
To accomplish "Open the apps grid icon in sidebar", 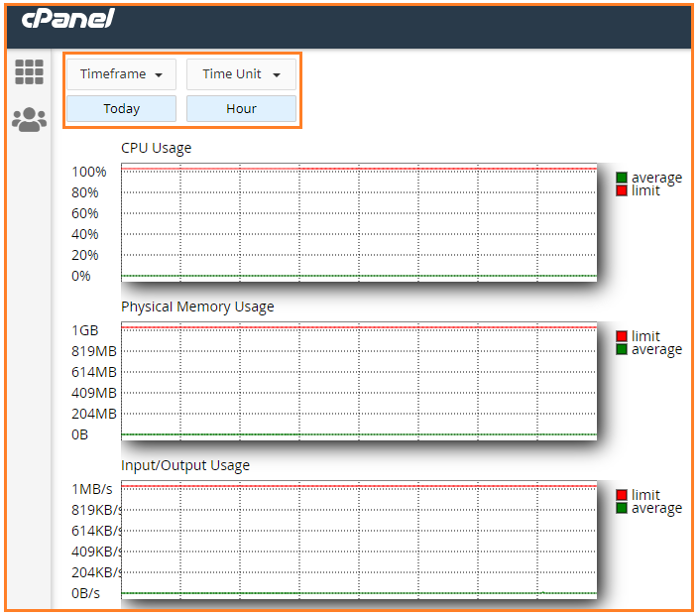I will [29, 71].
